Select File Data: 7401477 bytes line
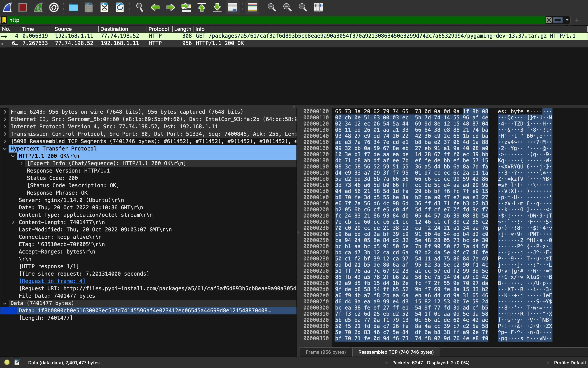Image resolution: width=588 pixels, height=368 pixels. (x=57, y=296)
